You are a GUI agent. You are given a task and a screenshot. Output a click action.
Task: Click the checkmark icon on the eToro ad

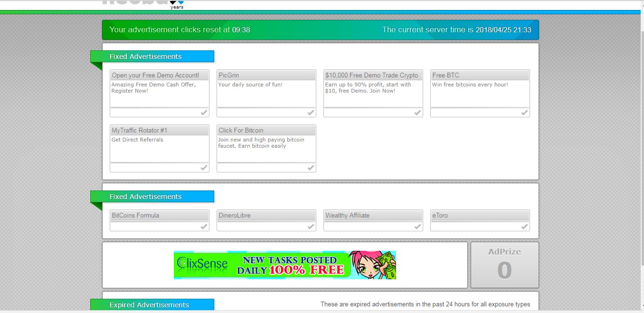(524, 227)
